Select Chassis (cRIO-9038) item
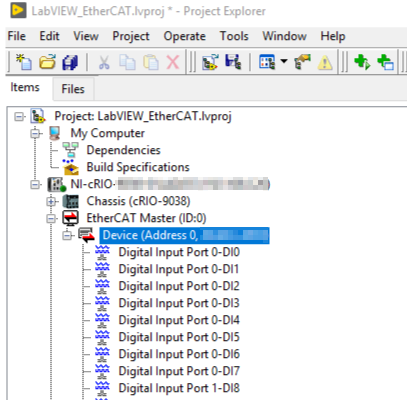 [x=138, y=201]
